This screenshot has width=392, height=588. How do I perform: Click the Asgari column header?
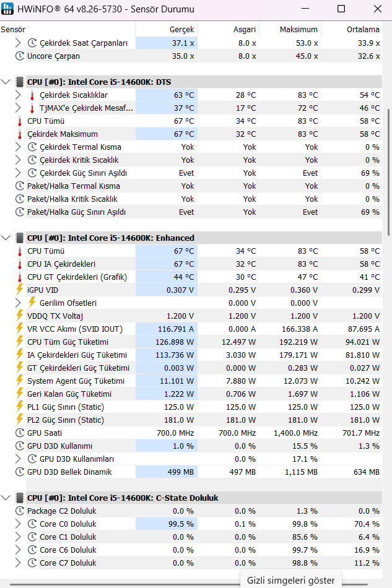click(228, 29)
